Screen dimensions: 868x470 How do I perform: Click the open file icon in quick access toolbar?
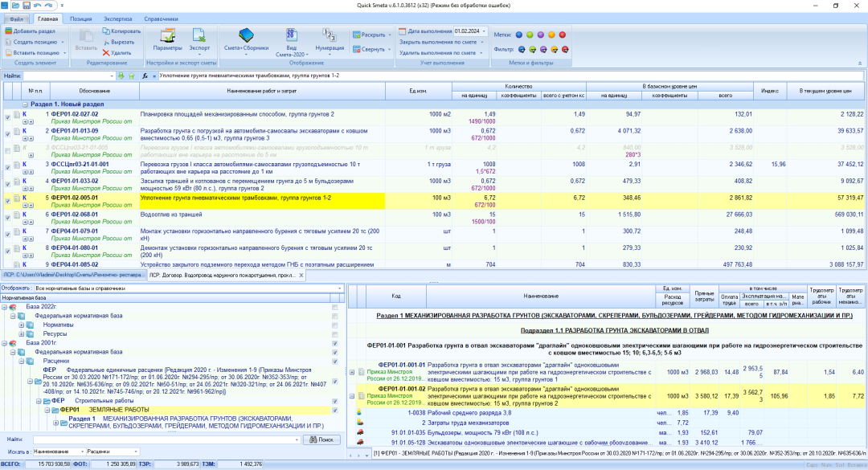pyautogui.click(x=15, y=6)
